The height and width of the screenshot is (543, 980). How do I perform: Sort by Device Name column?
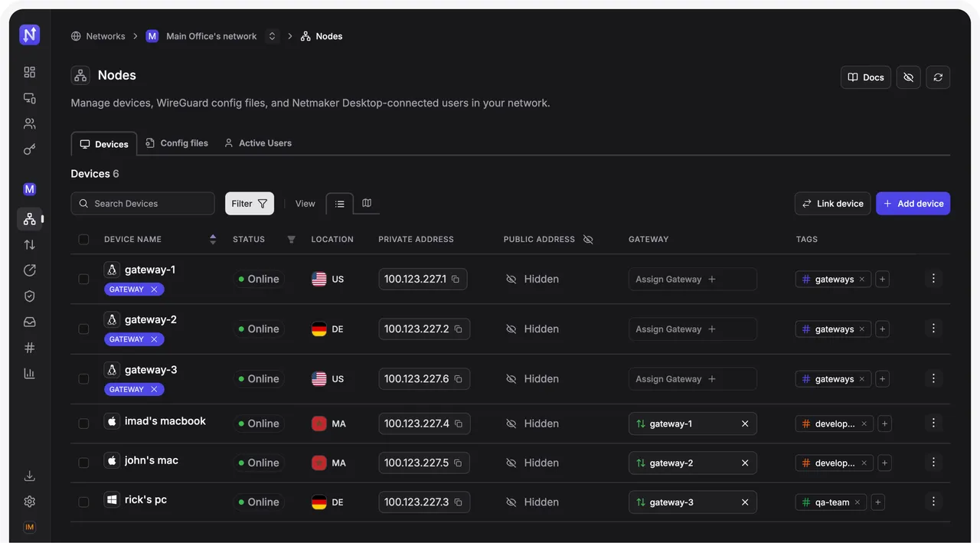click(x=213, y=239)
